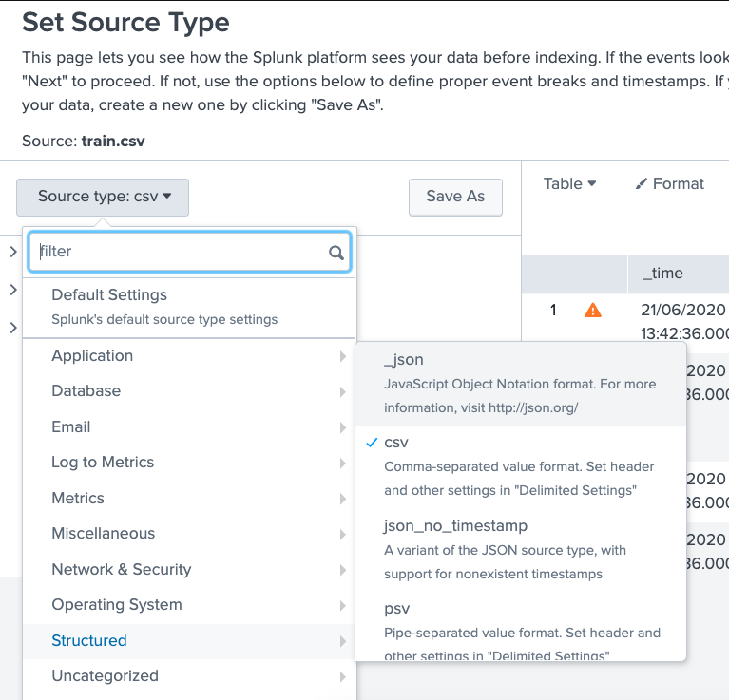729x700 pixels.
Task: Click the arrow beside Application
Action: click(343, 356)
